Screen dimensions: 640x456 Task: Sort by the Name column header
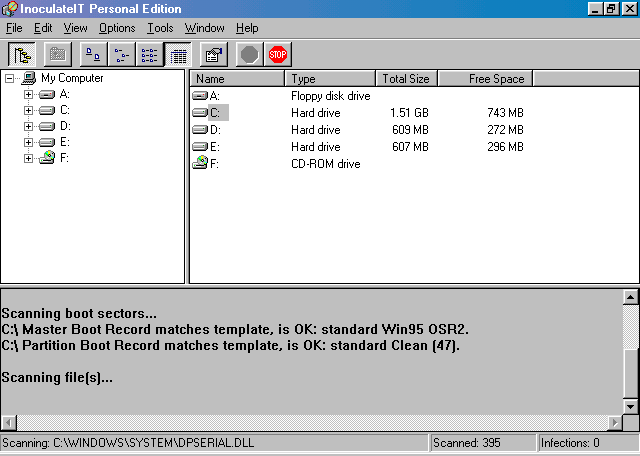click(x=237, y=79)
